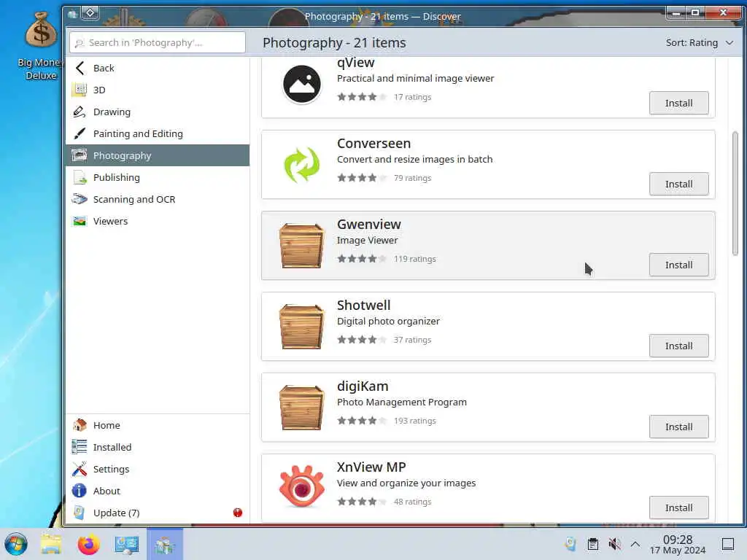Image resolution: width=747 pixels, height=560 pixels.
Task: Click the app list vertical scrollbar
Action: [735, 193]
